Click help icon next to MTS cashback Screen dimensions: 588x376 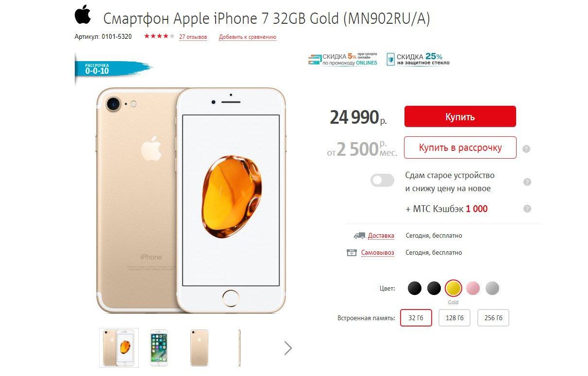click(x=527, y=209)
